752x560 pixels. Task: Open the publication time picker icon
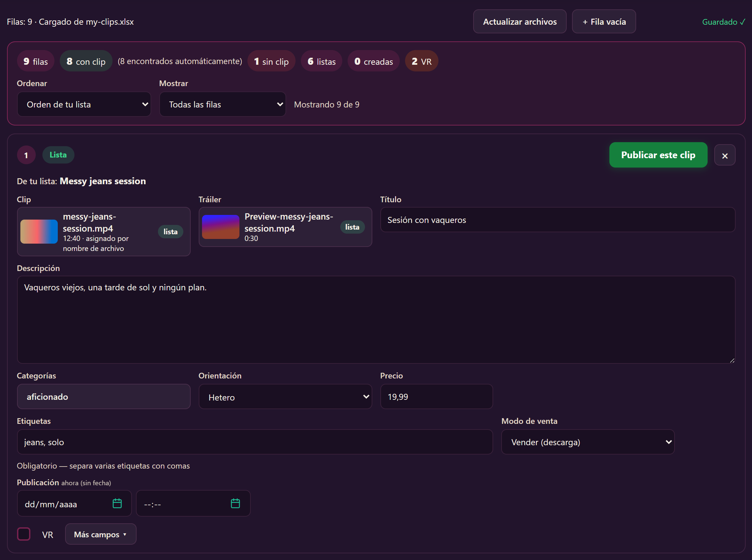pyautogui.click(x=235, y=503)
